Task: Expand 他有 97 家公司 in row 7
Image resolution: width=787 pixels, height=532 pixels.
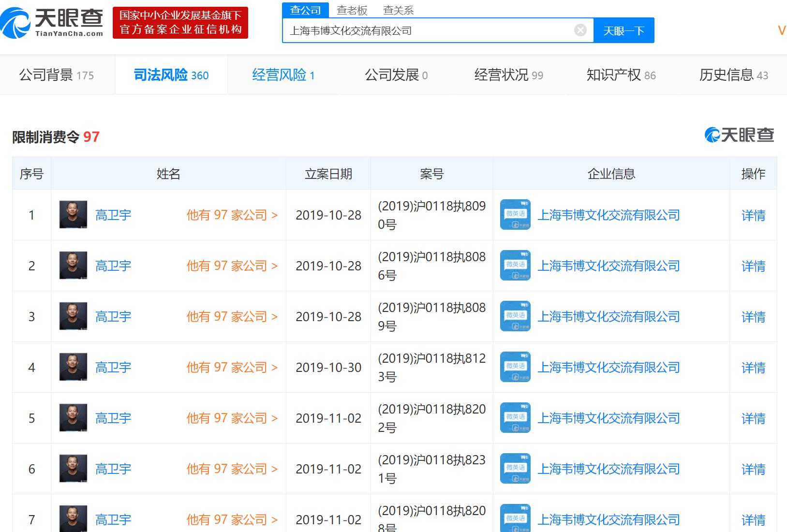Action: 232,520
